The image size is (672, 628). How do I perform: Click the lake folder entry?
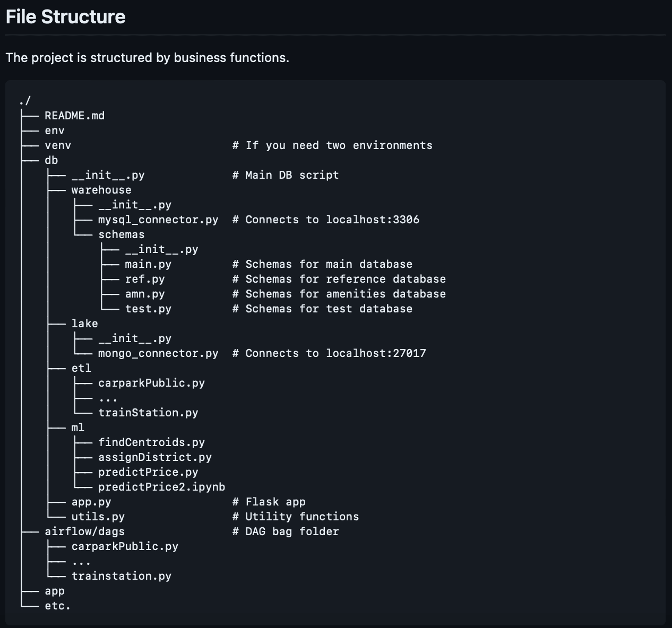84,323
